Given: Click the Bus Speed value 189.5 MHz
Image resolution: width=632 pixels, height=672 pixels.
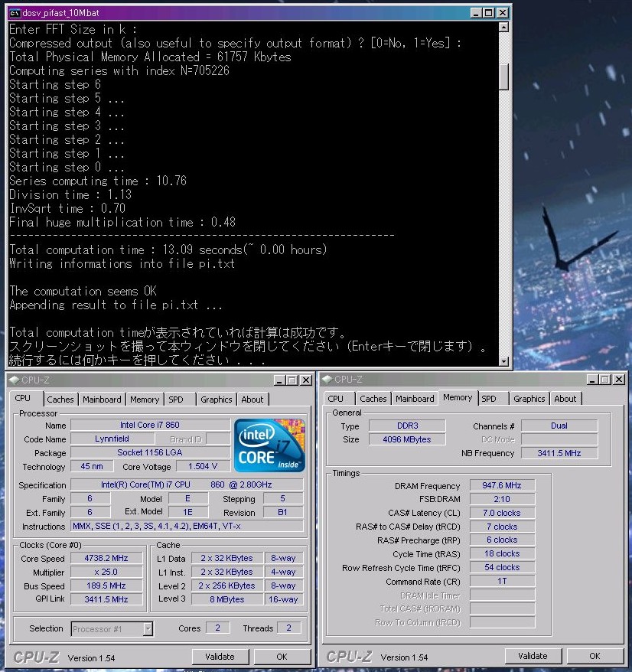Looking at the screenshot, I should 106,586.
